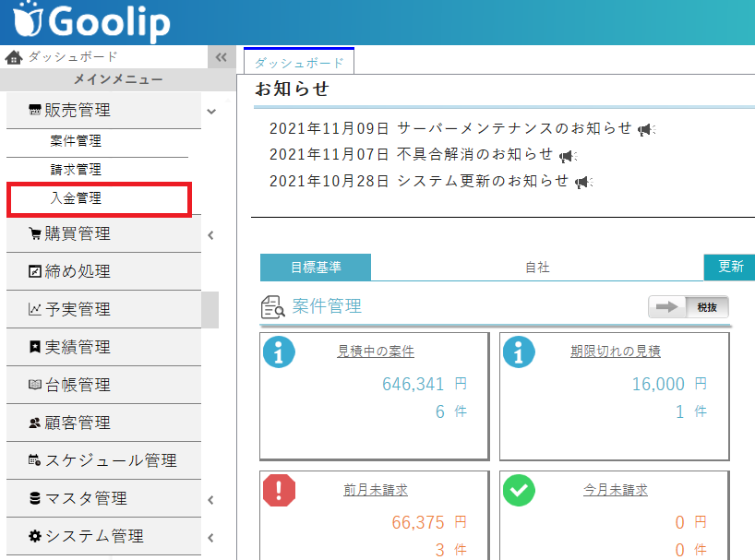The image size is (755, 560).
Task: Open the スケジュール管理 menu
Action: tap(103, 460)
